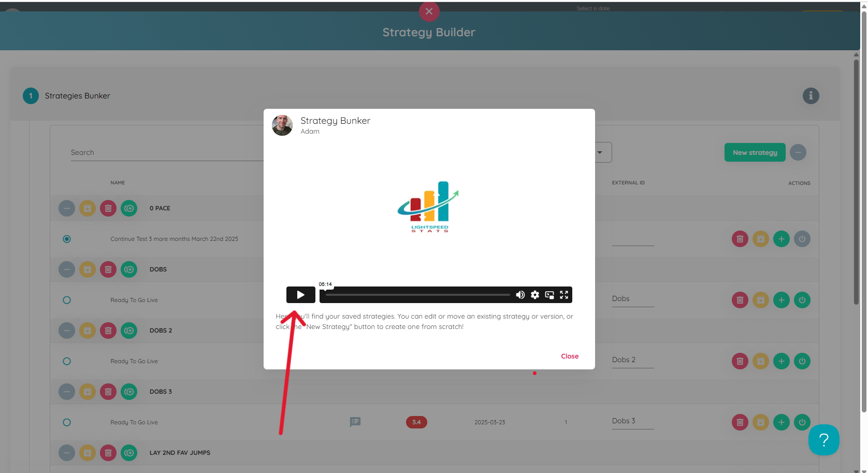Collapse the DOBS 3 group
868x473 pixels.
66,392
